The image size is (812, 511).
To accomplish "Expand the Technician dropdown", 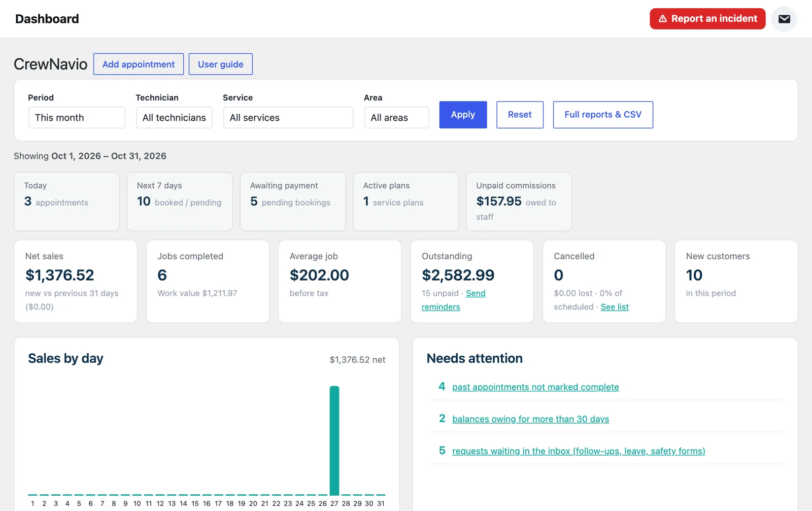I will point(174,117).
